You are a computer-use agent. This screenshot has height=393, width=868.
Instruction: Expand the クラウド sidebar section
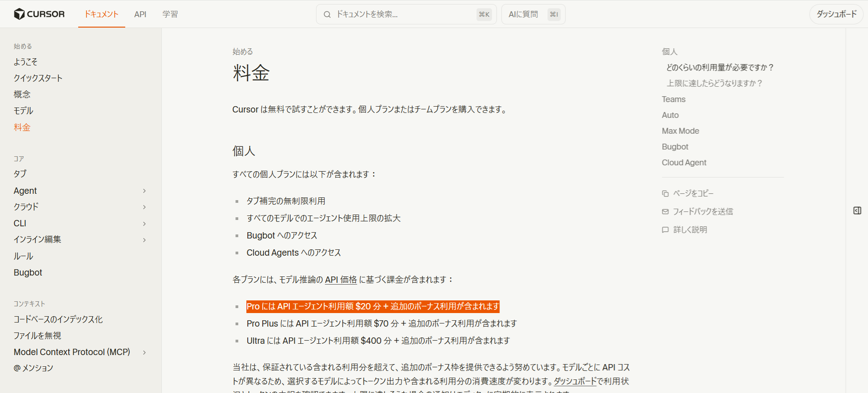click(144, 207)
